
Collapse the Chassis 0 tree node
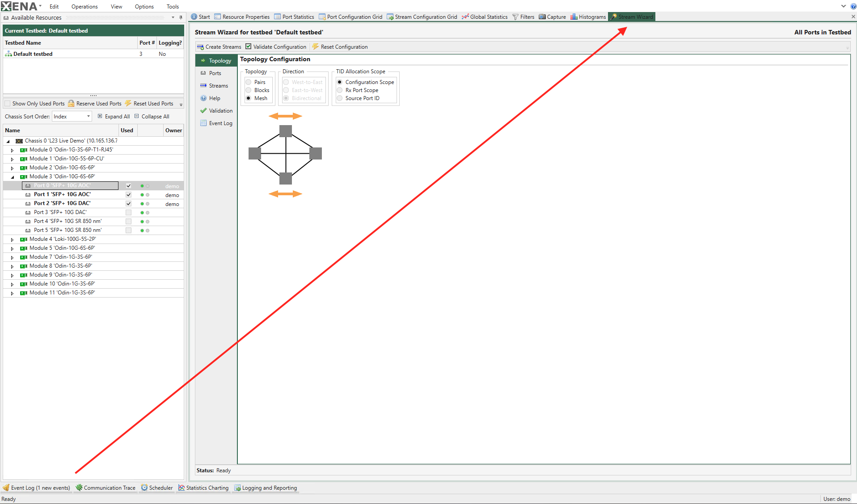click(8, 141)
